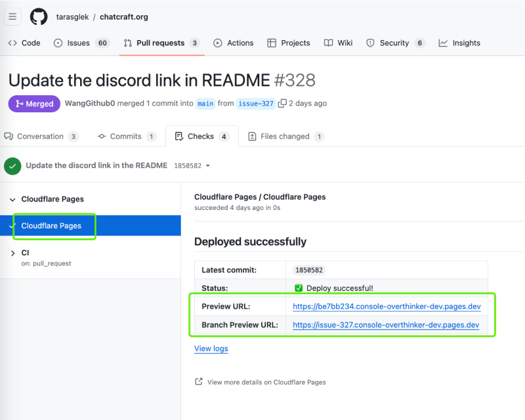Screen dimensions: 525x420
Task: Click the Cloudflare Pages / Cloudflare Pages heading
Action: pyautogui.click(x=260, y=197)
